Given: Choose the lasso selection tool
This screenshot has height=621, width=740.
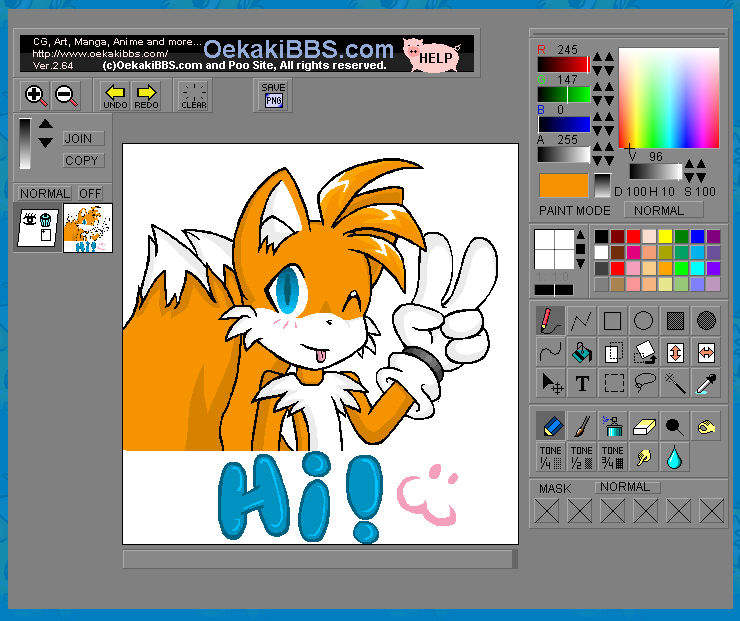Looking at the screenshot, I should (644, 383).
